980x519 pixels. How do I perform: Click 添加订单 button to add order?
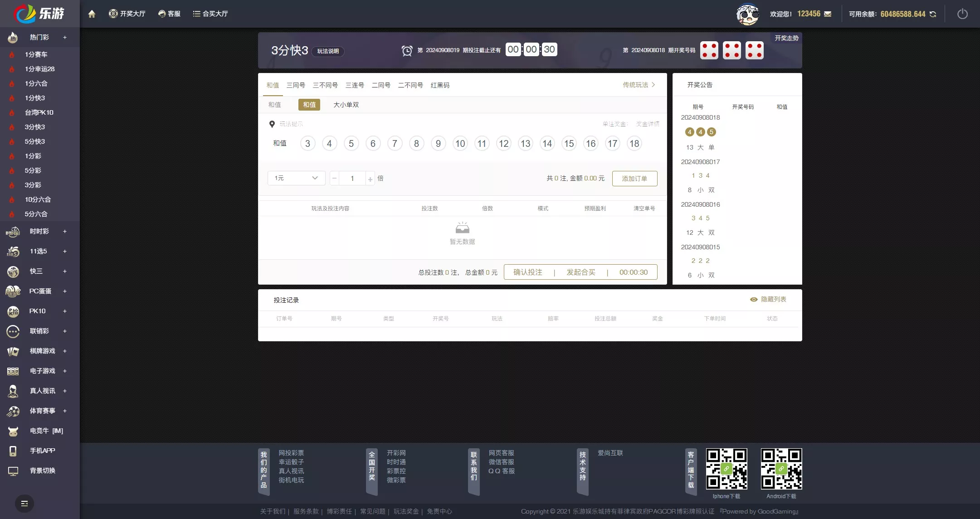[634, 179]
